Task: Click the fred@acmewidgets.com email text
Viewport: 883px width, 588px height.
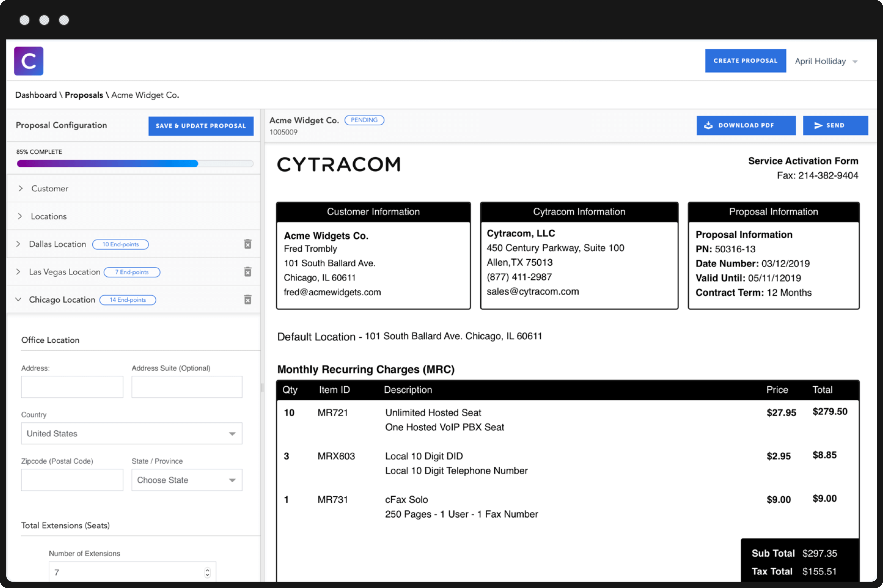Action: (332, 292)
